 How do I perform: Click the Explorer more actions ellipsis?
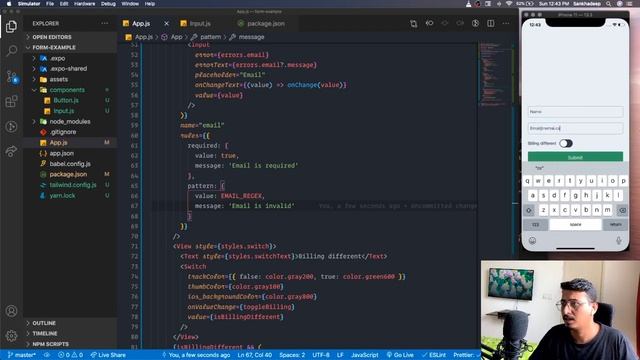coord(104,24)
